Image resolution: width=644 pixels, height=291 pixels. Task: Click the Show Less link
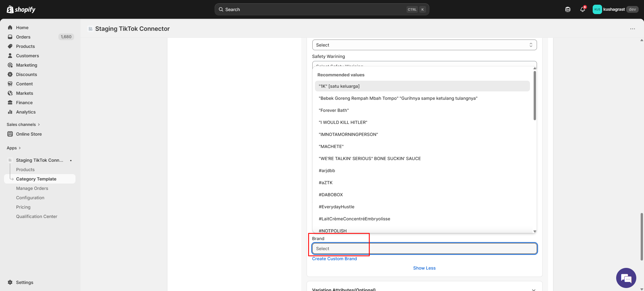click(x=424, y=268)
